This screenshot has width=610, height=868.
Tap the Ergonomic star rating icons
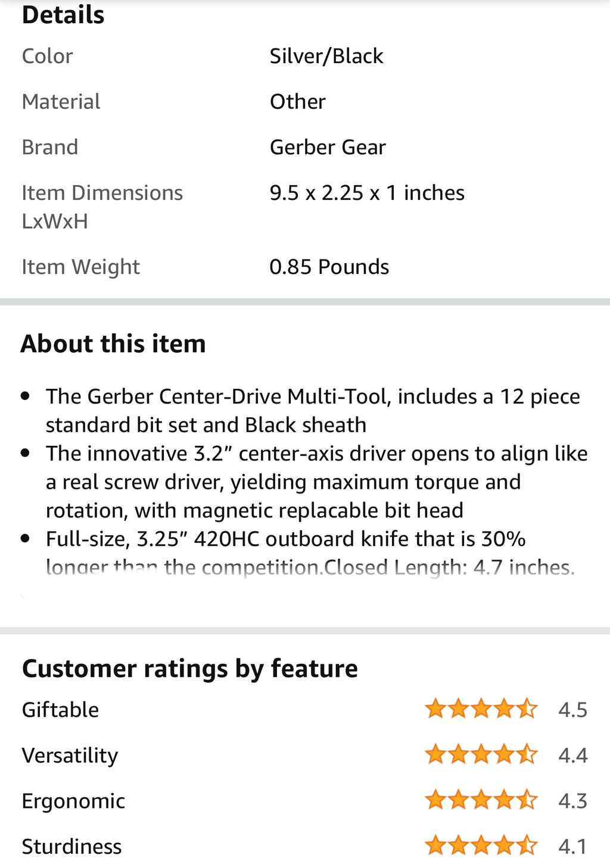click(481, 800)
